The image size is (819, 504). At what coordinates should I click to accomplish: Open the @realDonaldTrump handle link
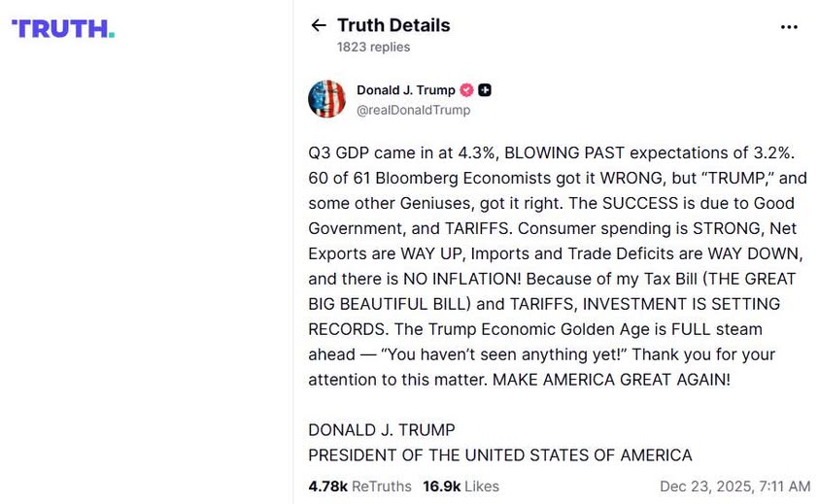click(x=413, y=110)
